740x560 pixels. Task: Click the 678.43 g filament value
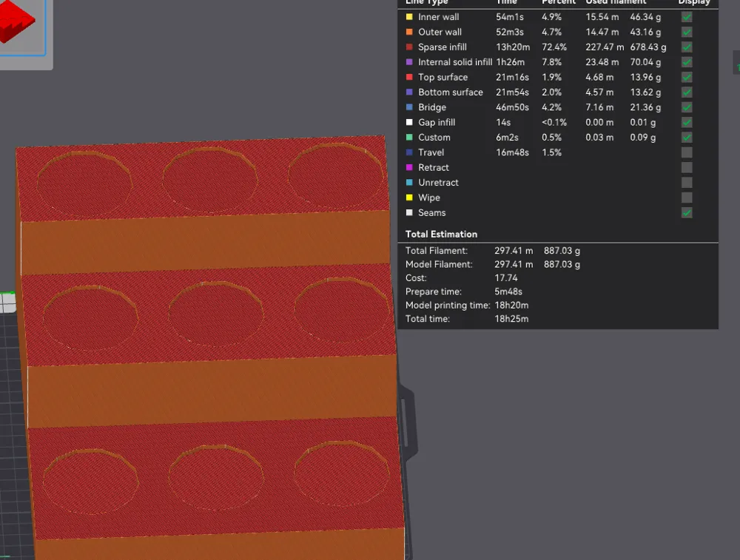648,47
